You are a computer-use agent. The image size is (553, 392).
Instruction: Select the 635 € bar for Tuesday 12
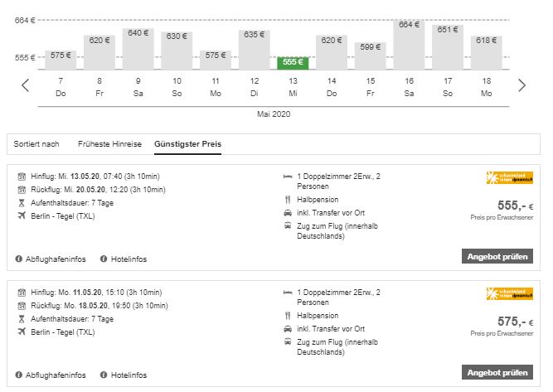(x=254, y=50)
